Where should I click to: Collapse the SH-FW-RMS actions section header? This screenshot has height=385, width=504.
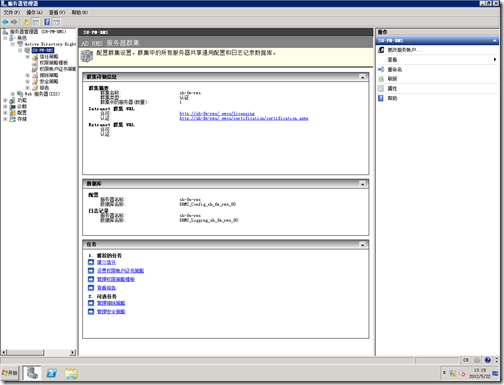click(495, 40)
